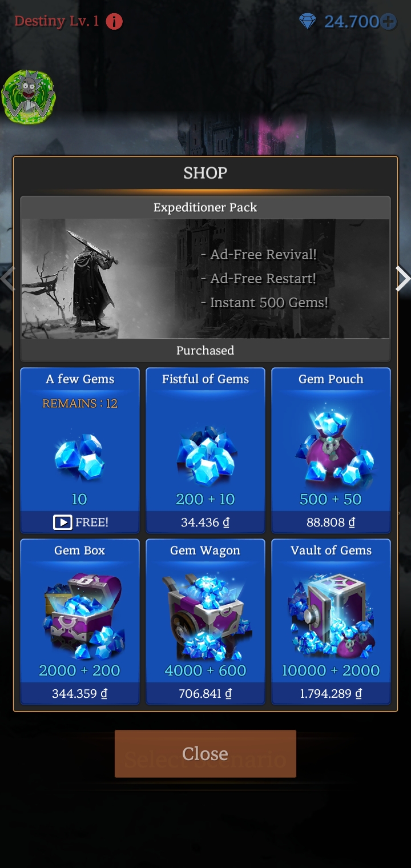Buy Fistful of Gems for 34.436 ₫

[205, 522]
